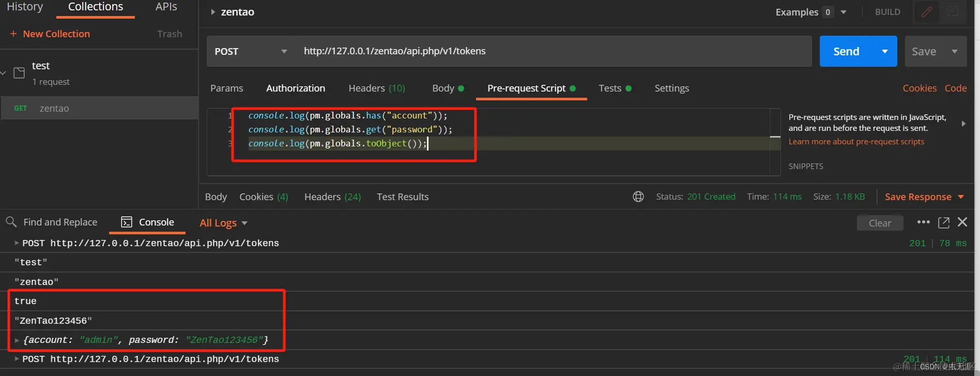Click the "true" console output line

25,301
